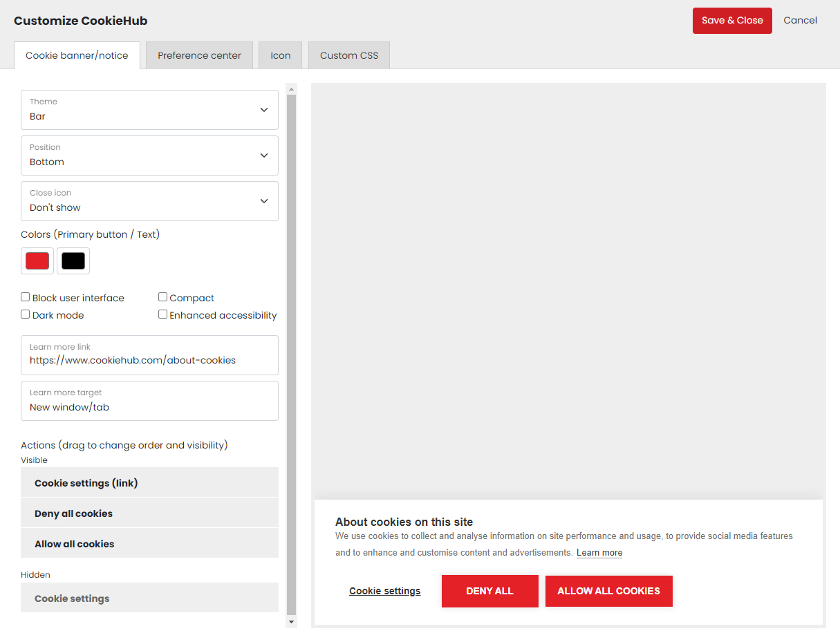Expand the Position dropdown set to Bottom
840x642 pixels.
[x=149, y=155]
